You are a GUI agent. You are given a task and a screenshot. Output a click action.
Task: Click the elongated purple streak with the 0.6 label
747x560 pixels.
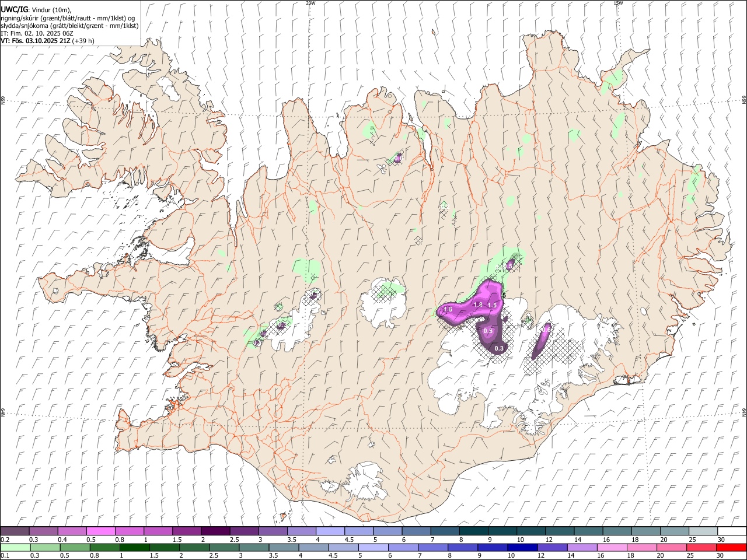coord(542,341)
